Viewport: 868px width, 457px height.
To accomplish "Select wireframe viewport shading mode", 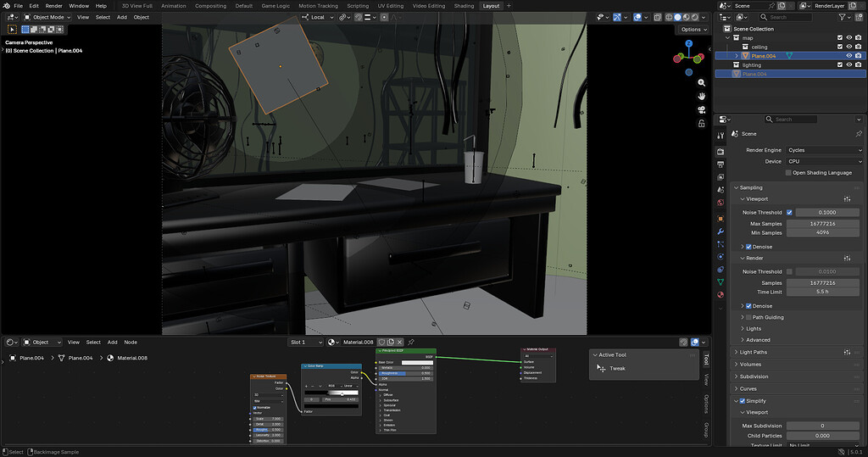I will pos(669,17).
